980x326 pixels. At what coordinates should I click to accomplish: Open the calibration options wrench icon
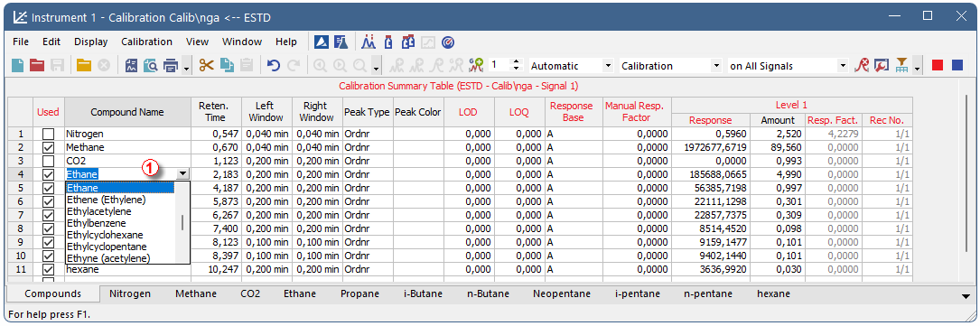coord(882,65)
